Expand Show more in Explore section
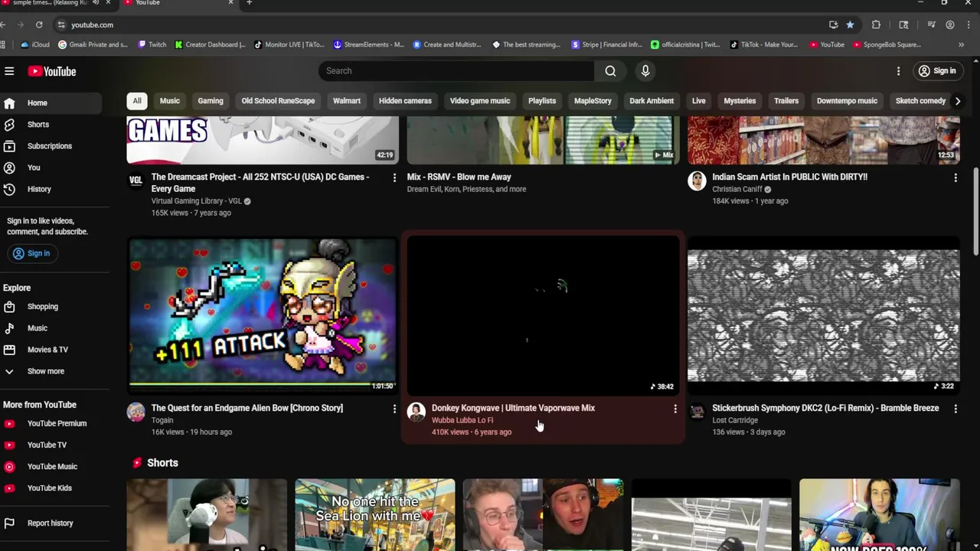The height and width of the screenshot is (551, 980). click(x=51, y=371)
